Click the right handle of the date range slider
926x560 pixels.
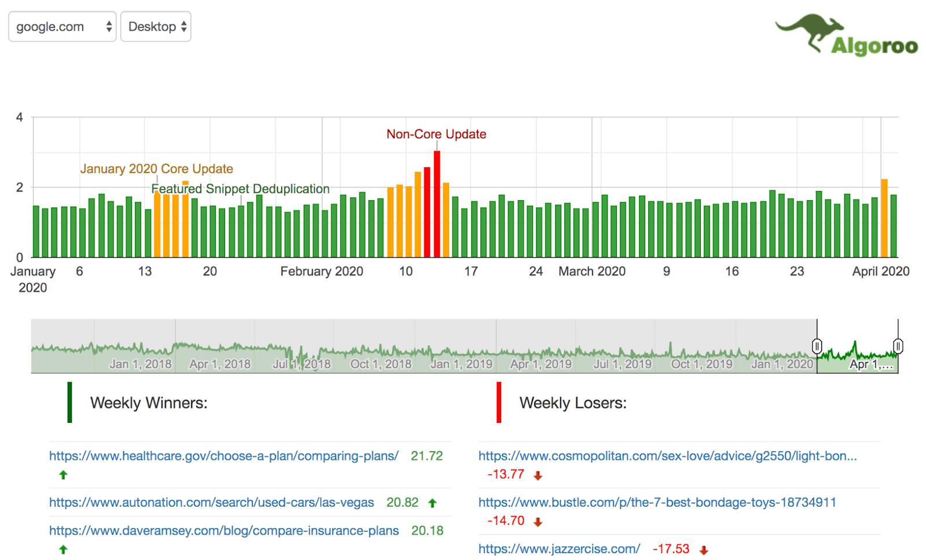coord(897,345)
